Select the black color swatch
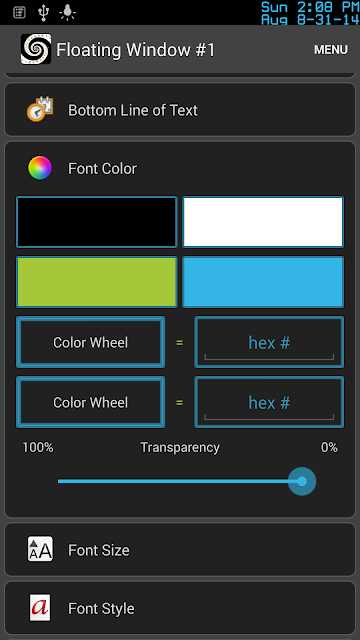 pyautogui.click(x=97, y=222)
